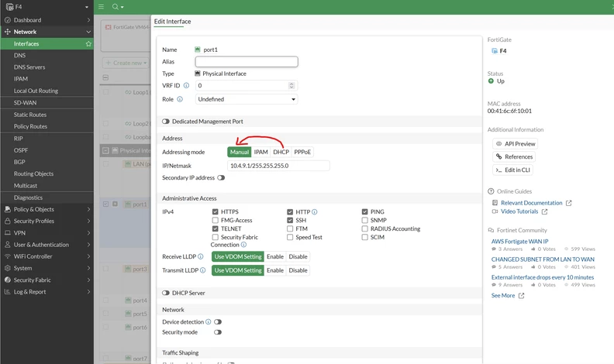Open the Relevant Documentation link
This screenshot has width=614, height=364.
531,203
